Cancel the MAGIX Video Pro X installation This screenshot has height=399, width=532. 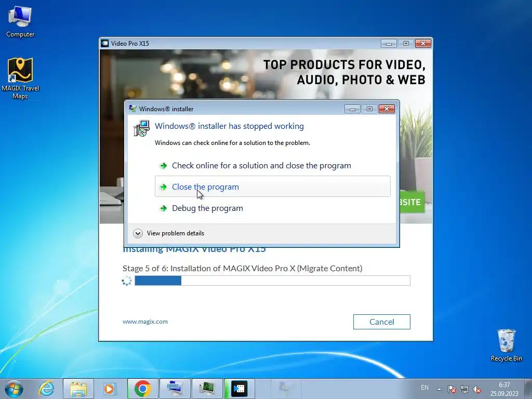click(382, 322)
